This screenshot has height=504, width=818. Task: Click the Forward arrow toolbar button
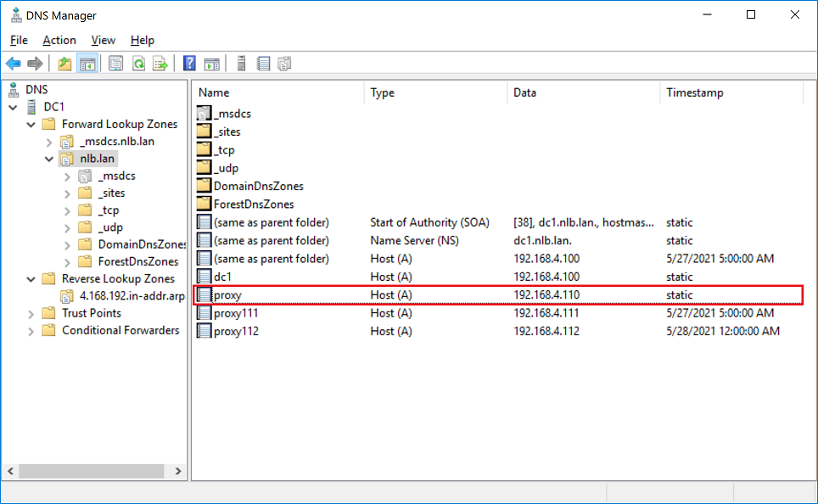coord(35,64)
